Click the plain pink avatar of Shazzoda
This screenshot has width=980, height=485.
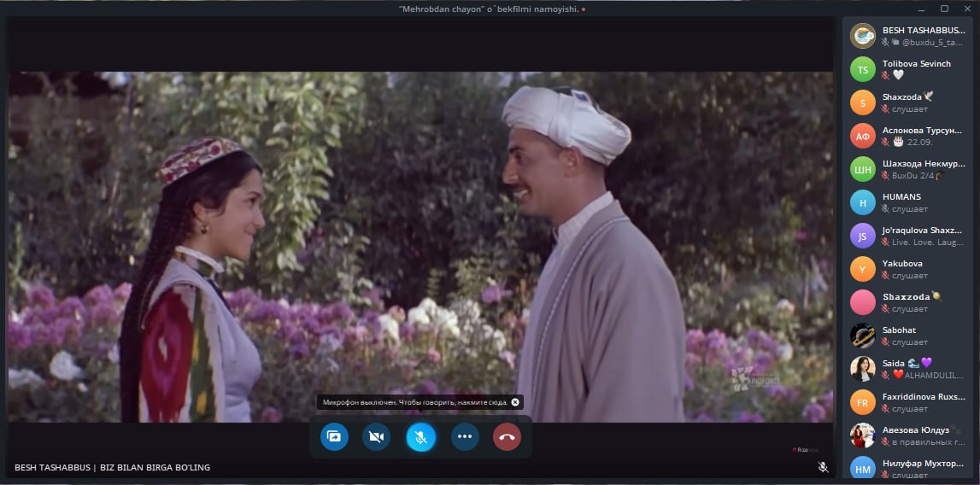pos(862,302)
